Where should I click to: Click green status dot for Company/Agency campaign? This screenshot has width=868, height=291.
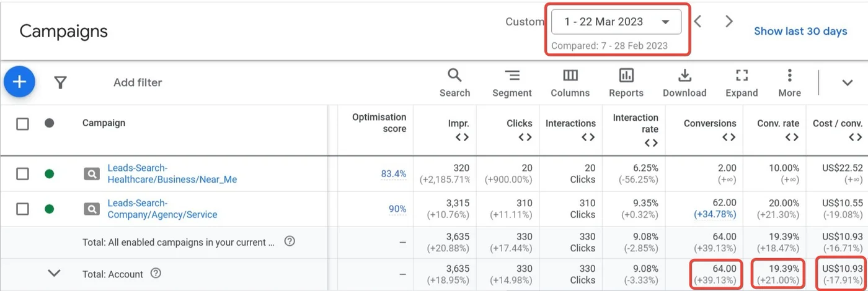(50, 209)
